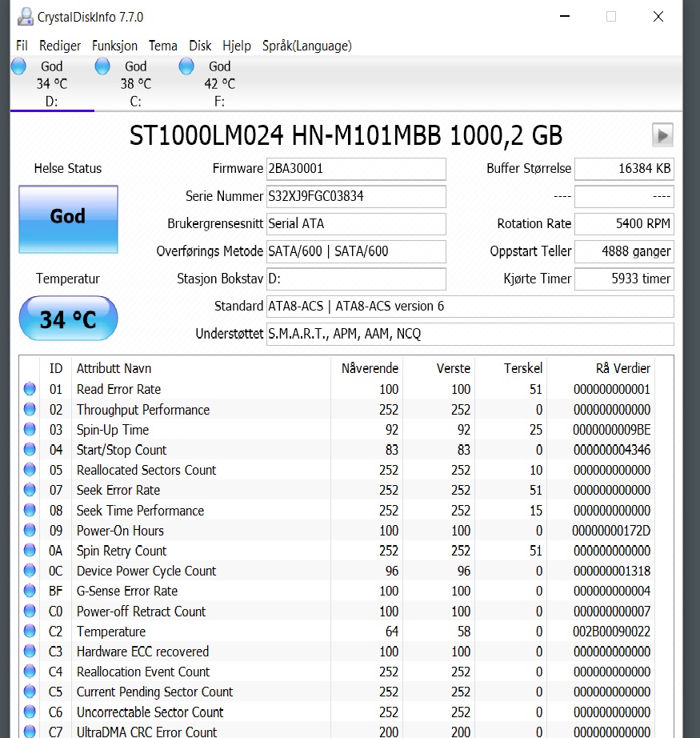
Task: Open the Hjelp menu
Action: coord(237,46)
